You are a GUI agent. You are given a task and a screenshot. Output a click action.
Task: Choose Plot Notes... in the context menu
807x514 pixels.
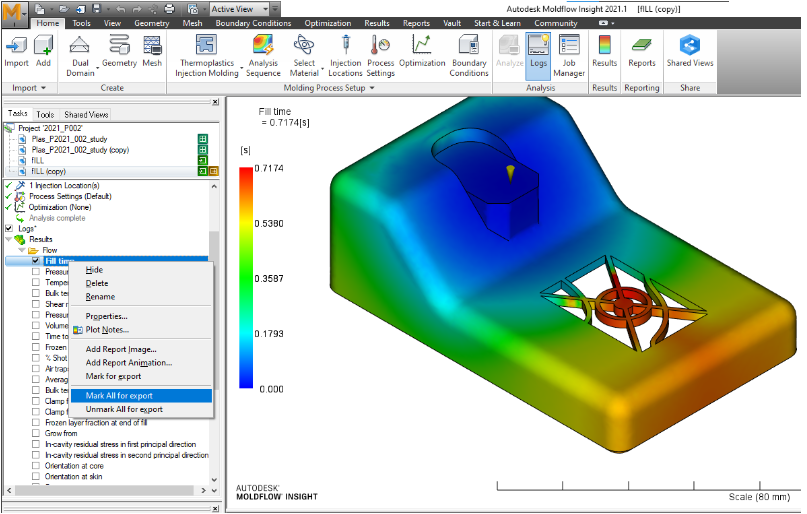click(x=141, y=330)
